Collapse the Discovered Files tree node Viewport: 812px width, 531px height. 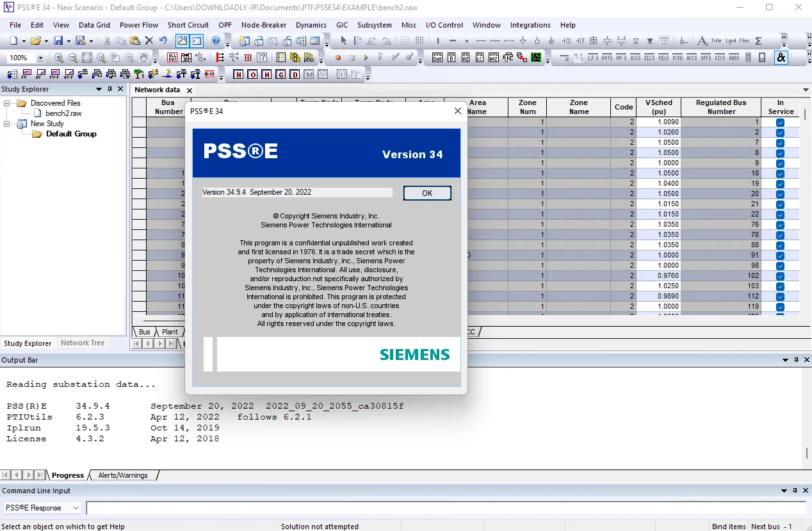click(7, 103)
